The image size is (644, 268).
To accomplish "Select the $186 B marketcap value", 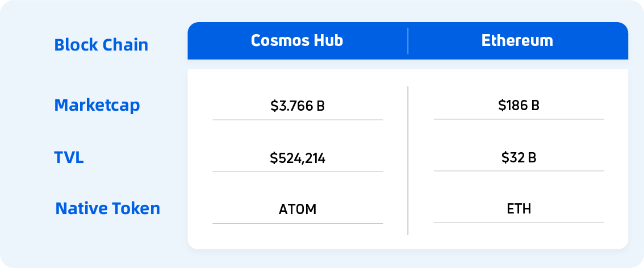I will pos(518,106).
